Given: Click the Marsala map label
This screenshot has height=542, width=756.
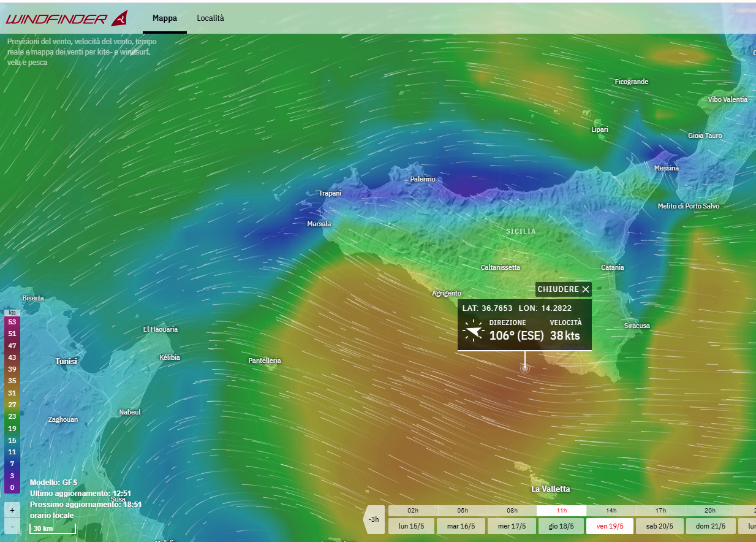Looking at the screenshot, I should pos(319,224).
